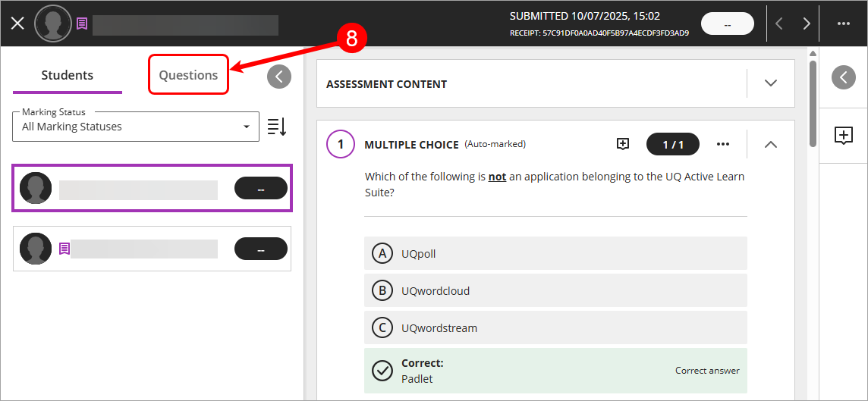This screenshot has height=401, width=868.
Task: Click the vertical scrollbar of the content area
Action: (x=813, y=102)
